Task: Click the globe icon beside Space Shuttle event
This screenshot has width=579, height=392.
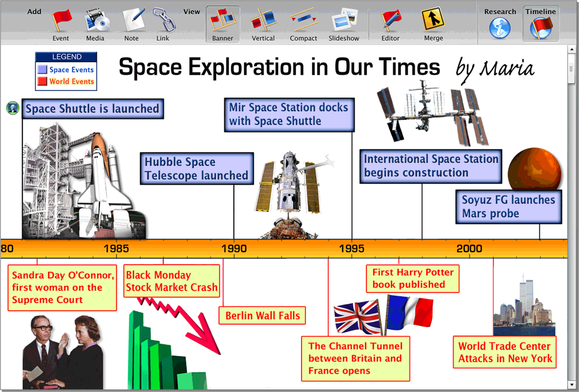Action: (x=12, y=108)
